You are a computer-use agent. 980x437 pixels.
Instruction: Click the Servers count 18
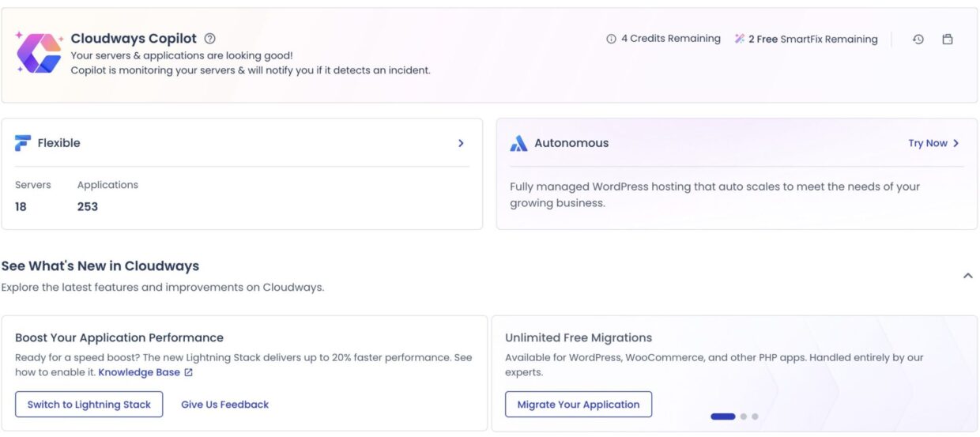[21, 206]
